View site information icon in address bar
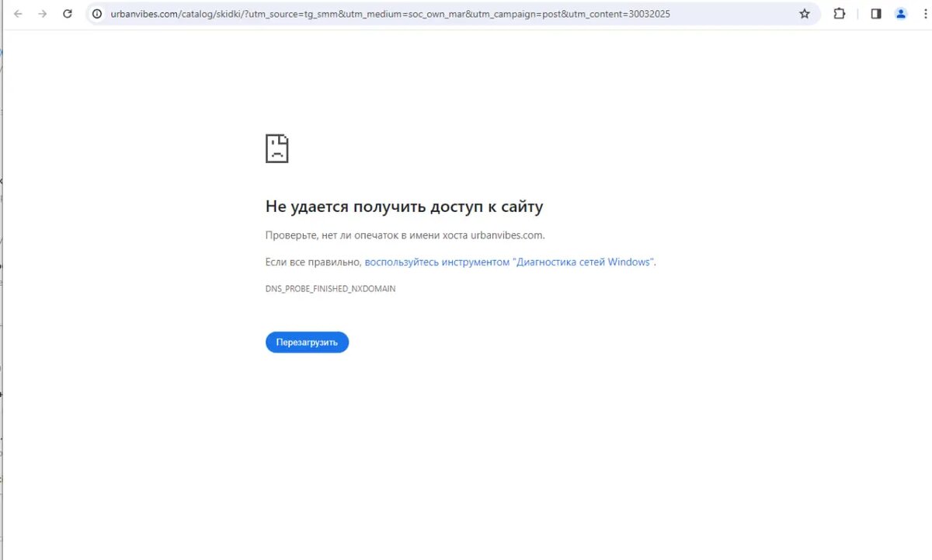Screen dimensions: 932x560 coord(97,14)
